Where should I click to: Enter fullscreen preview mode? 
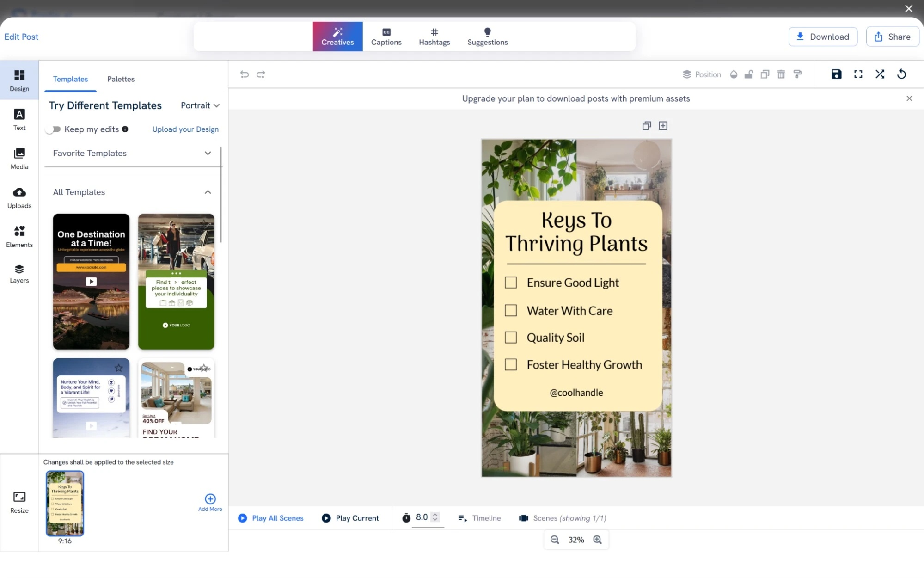[x=858, y=74]
